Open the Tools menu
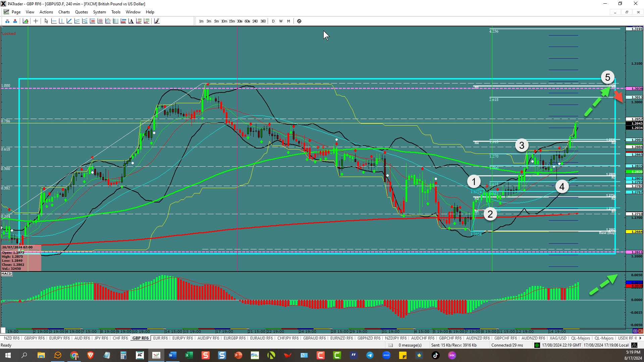This screenshot has width=644, height=362. pyautogui.click(x=116, y=12)
